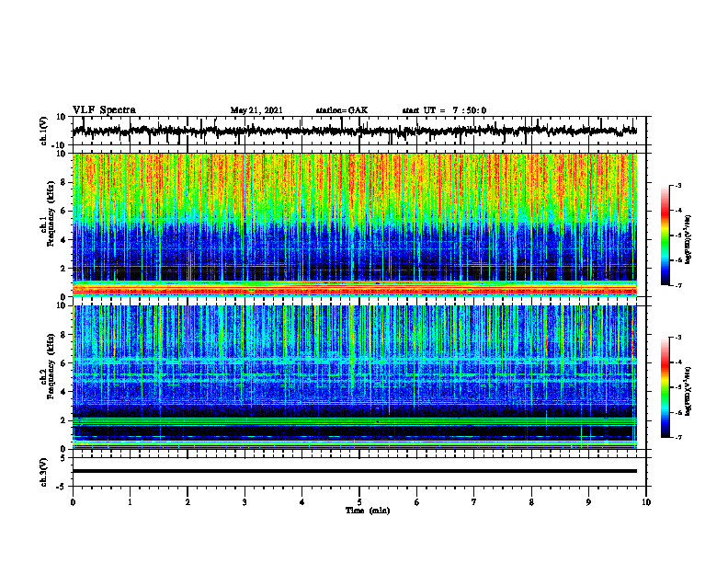Click the ch.1 voltage waveform trace
The width and height of the screenshot is (728, 563).
355,131
